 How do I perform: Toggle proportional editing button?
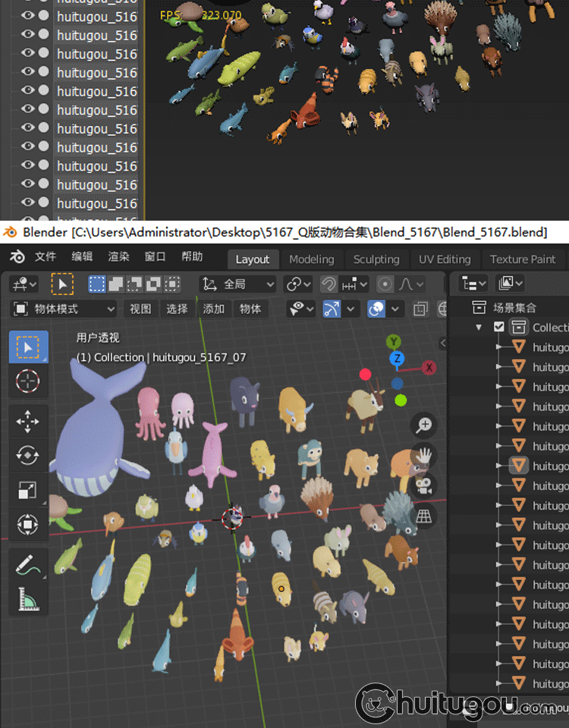point(385,284)
